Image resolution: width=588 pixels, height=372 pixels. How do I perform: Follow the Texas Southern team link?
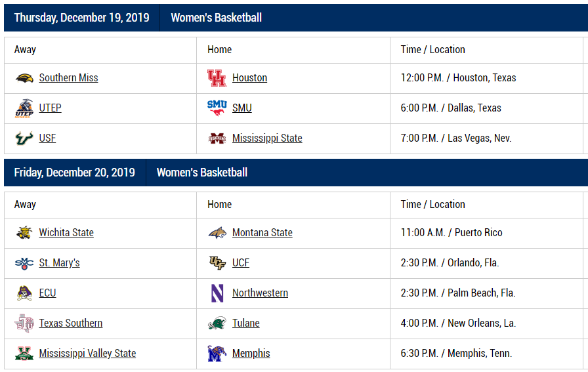(70, 323)
